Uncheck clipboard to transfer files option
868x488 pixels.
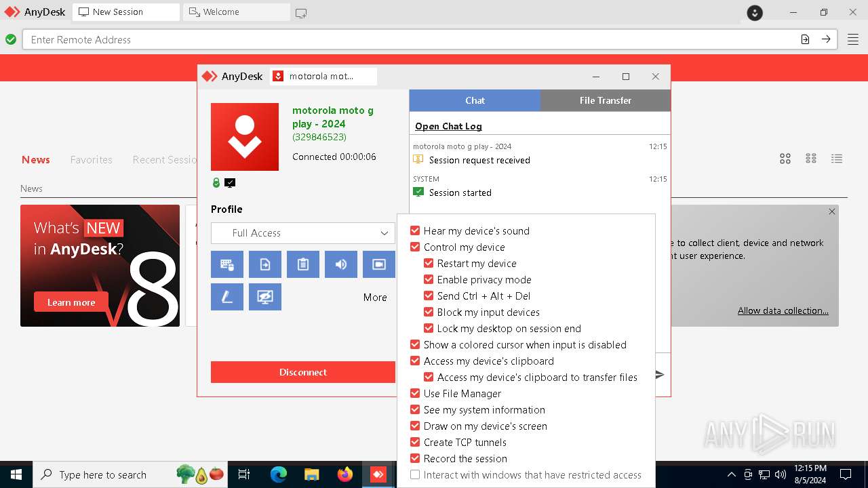coord(429,377)
